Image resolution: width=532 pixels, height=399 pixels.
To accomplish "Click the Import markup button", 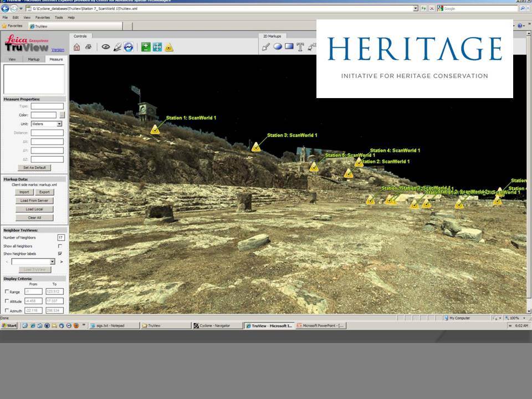I will click(x=24, y=192).
